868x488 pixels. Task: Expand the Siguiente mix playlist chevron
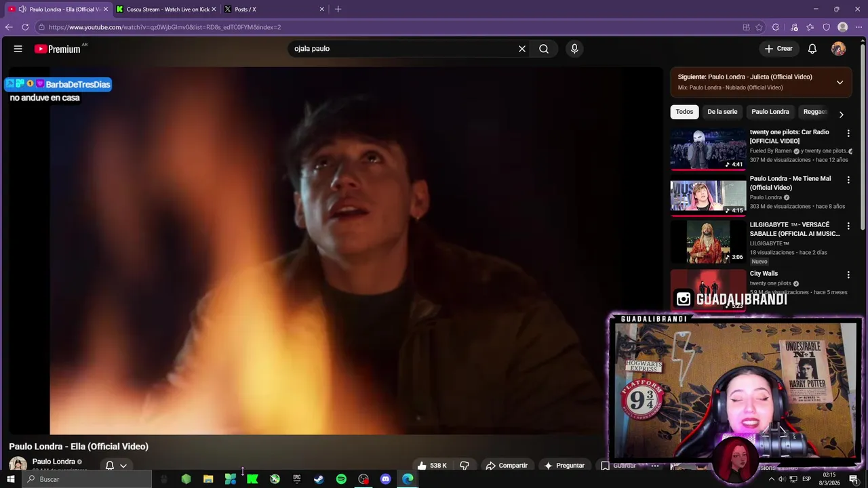(840, 82)
